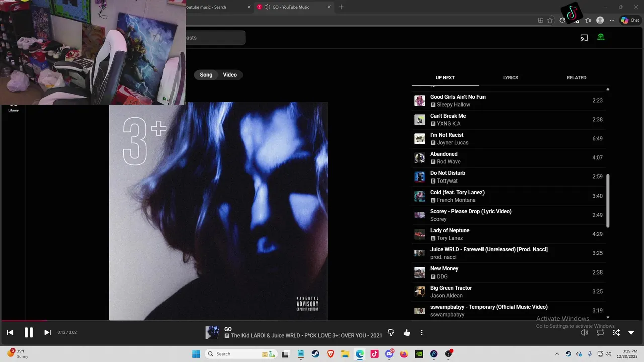Open a new browser tab
Image resolution: width=644 pixels, height=362 pixels.
(x=341, y=7)
